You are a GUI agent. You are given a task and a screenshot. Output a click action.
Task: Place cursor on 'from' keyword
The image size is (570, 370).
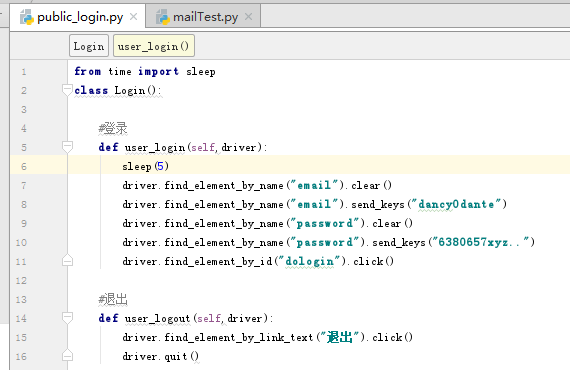(x=88, y=71)
